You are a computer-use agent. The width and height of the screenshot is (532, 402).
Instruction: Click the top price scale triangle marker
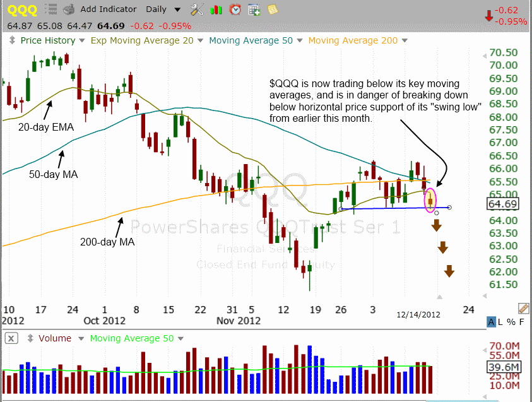485,56
